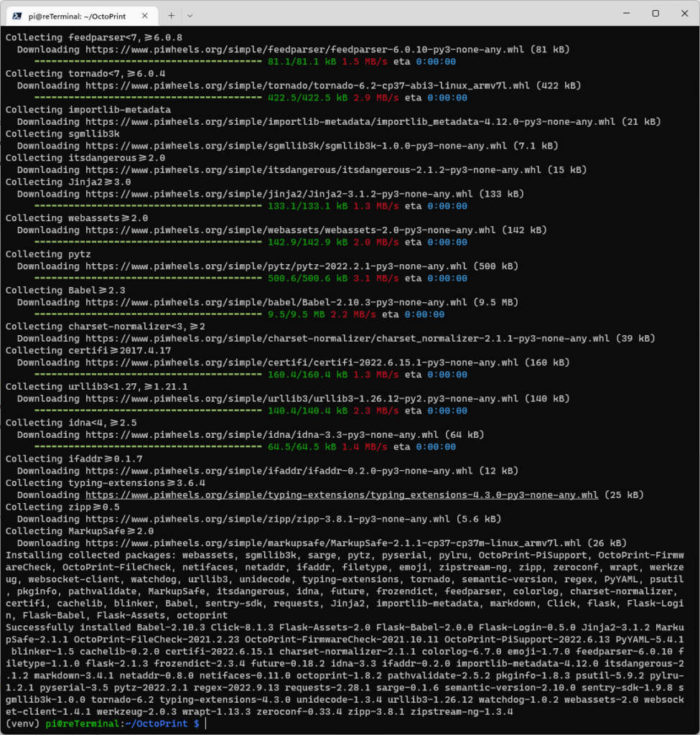Viewport: 700px width, 735px height.
Task: Close the pi@reTerminal terminal tab
Action: [145, 16]
